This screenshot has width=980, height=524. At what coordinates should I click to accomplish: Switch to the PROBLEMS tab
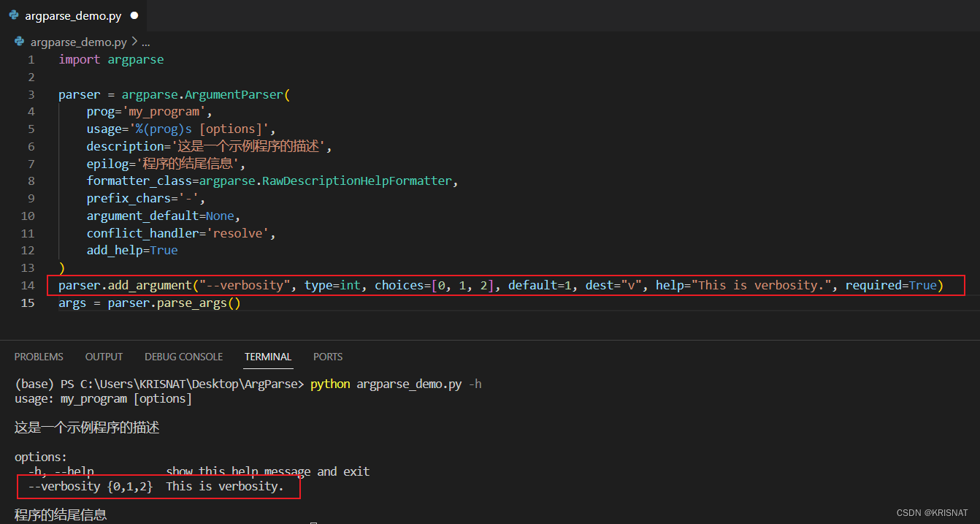[39, 357]
